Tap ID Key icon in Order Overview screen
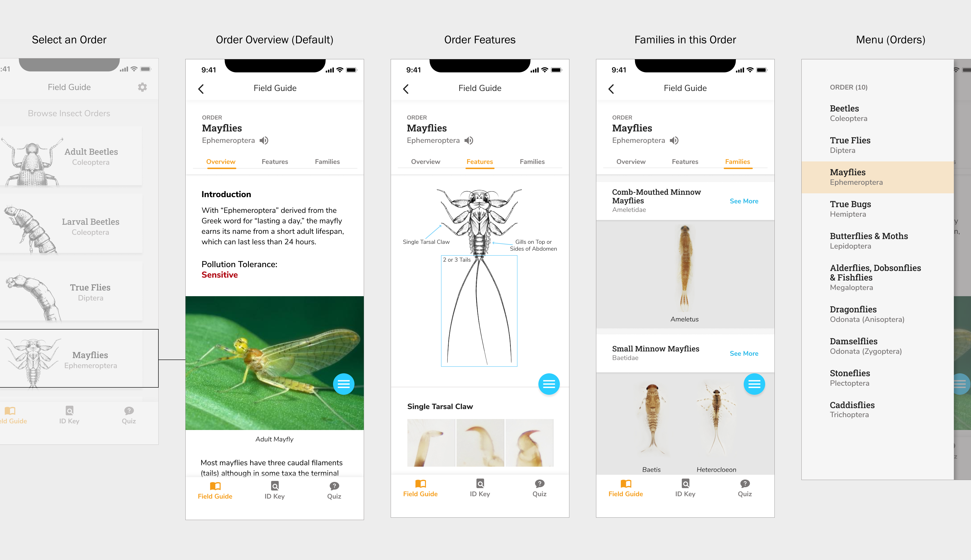The height and width of the screenshot is (560, 971). (275, 486)
